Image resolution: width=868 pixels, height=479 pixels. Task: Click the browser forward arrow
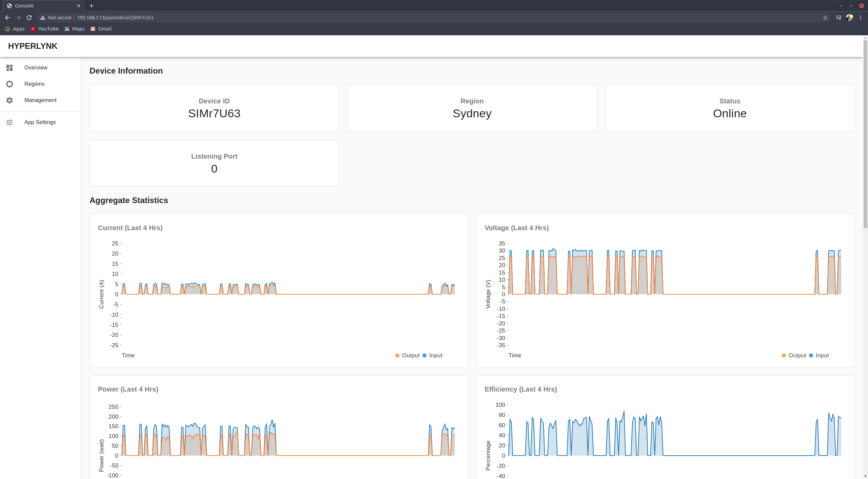[18, 18]
